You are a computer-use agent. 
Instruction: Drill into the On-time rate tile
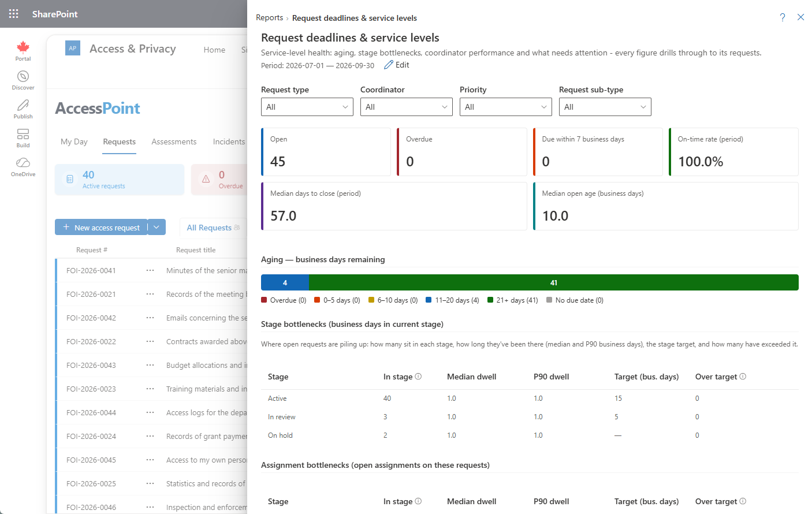[x=733, y=152]
